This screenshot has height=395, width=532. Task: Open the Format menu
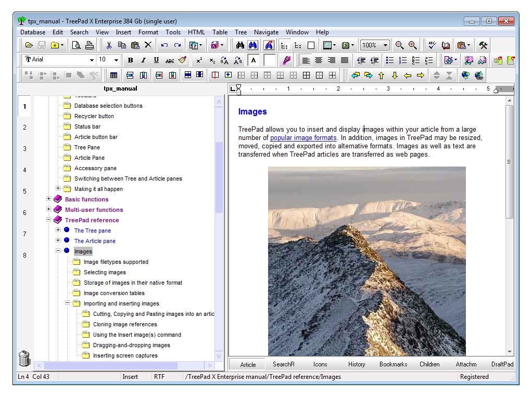coord(148,32)
